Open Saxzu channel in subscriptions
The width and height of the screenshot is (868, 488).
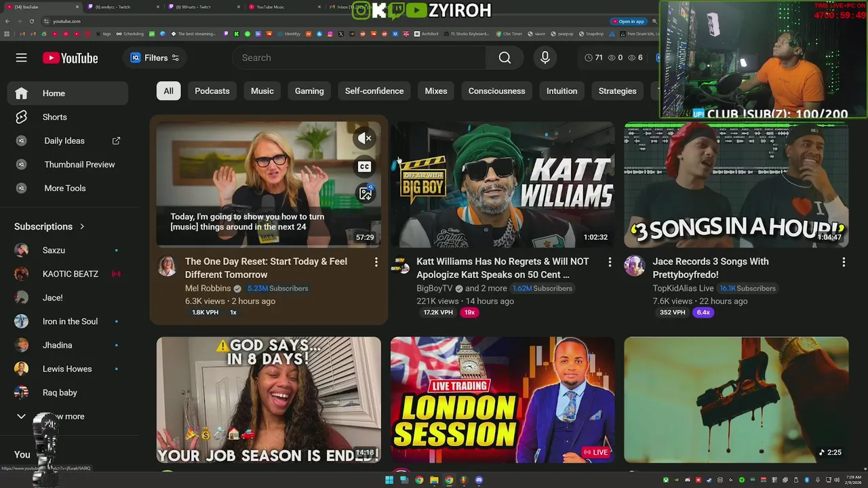[67, 250]
